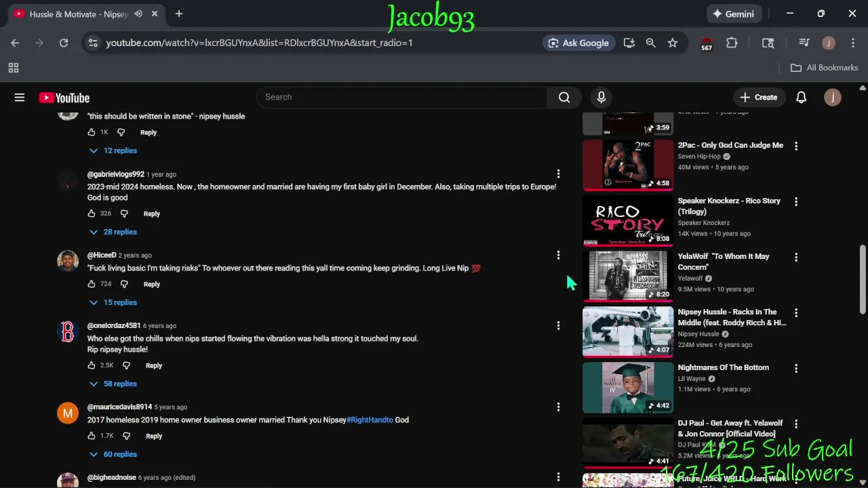Zoom control icon in address bar

[650, 43]
